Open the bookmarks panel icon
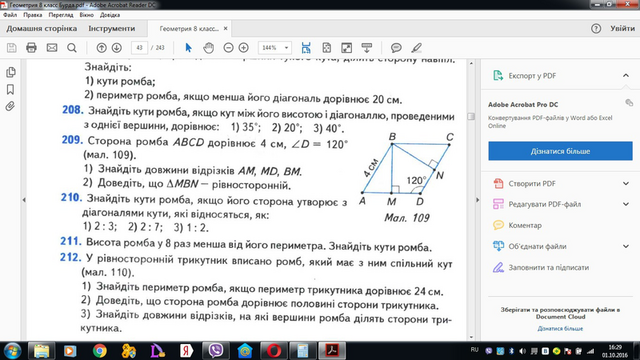Viewport: 640px width, 360px height. (10, 89)
